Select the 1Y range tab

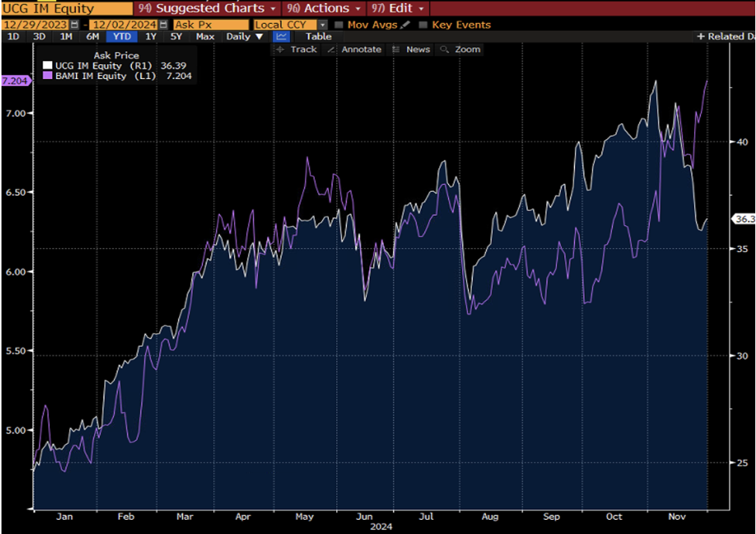pos(151,37)
